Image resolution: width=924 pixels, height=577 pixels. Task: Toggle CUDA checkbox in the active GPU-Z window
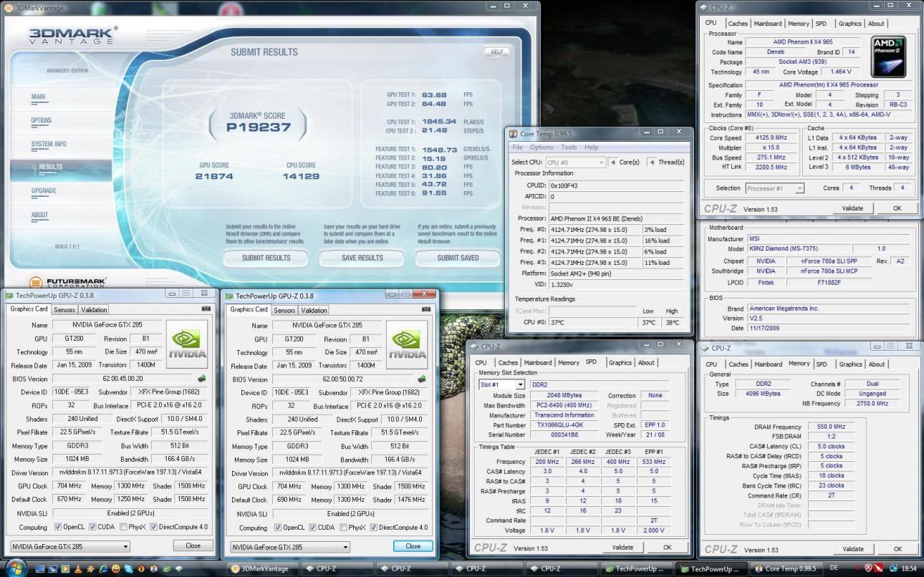click(313, 528)
